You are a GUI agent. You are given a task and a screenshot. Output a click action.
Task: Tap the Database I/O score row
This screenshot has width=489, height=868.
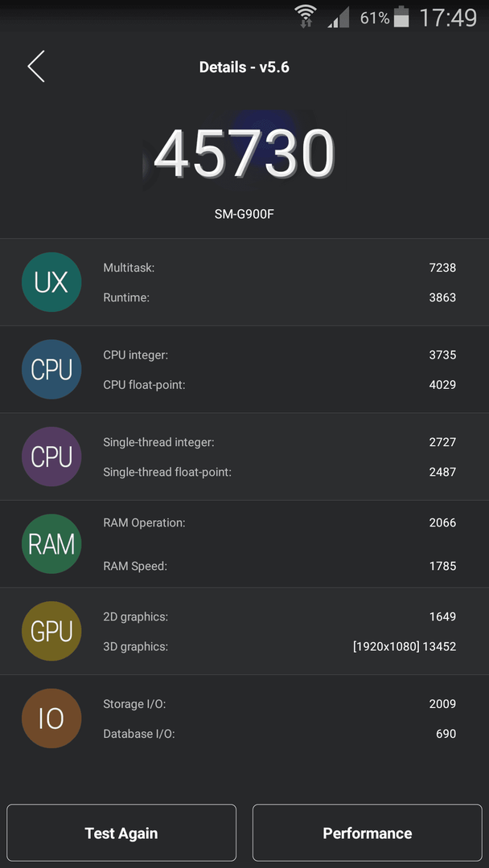pos(280,734)
